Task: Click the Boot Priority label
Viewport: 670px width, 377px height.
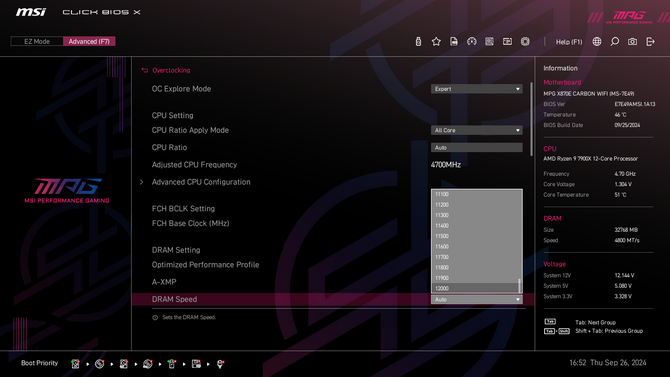Action: tap(39, 363)
